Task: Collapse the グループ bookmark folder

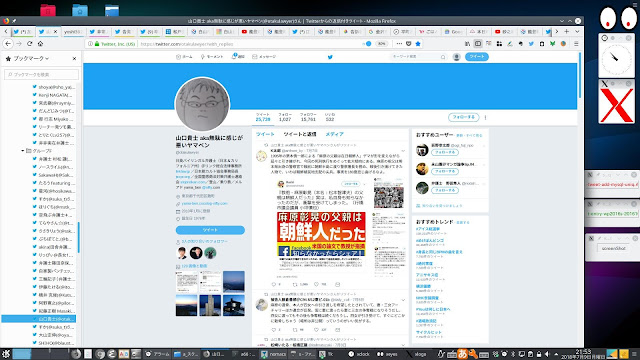Action: coord(23,151)
